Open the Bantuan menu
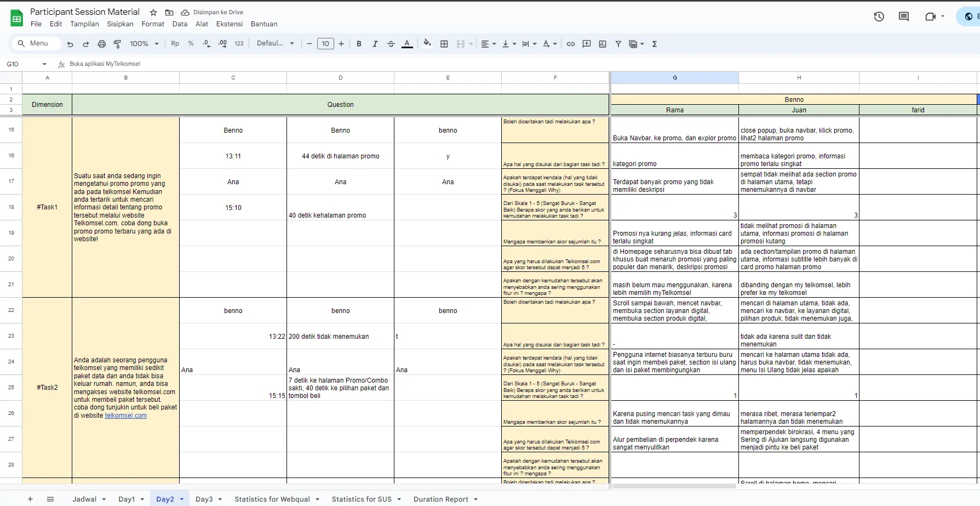980x506 pixels. [264, 24]
